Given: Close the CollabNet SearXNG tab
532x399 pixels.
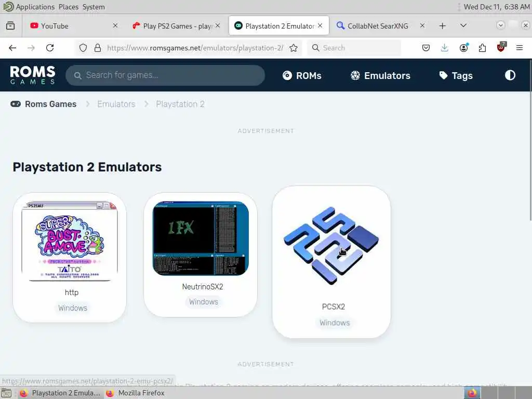Looking at the screenshot, I should pyautogui.click(x=422, y=26).
